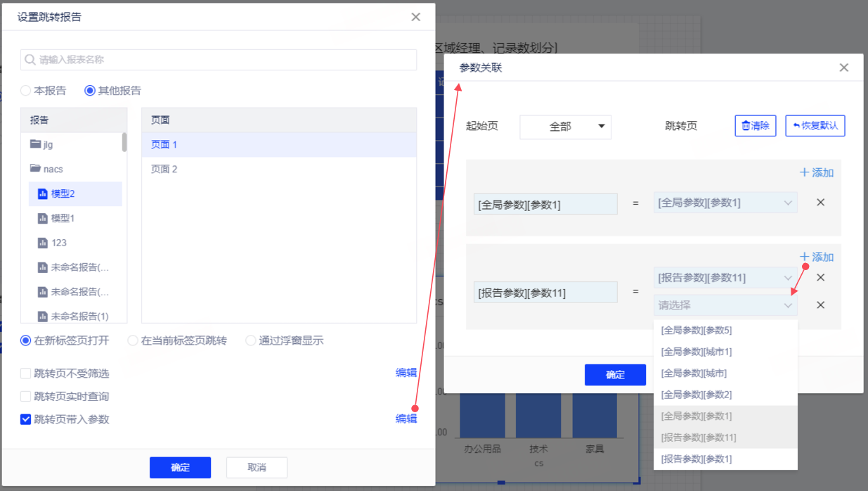Choose 在当前标签页跳转 radio option

[x=133, y=340]
